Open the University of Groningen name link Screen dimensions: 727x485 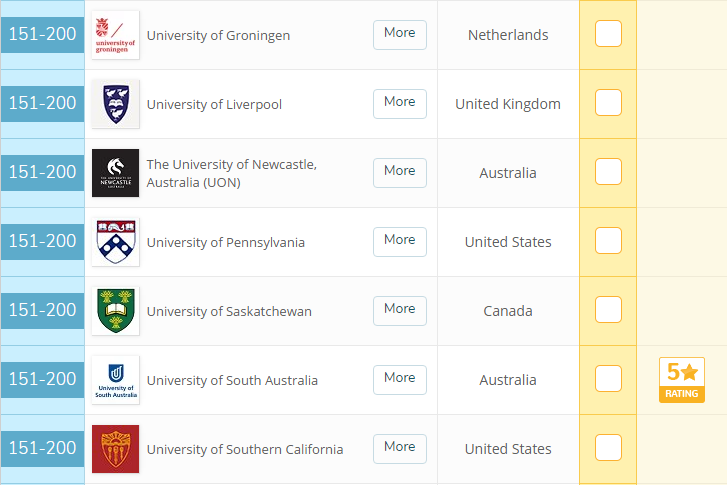point(218,35)
